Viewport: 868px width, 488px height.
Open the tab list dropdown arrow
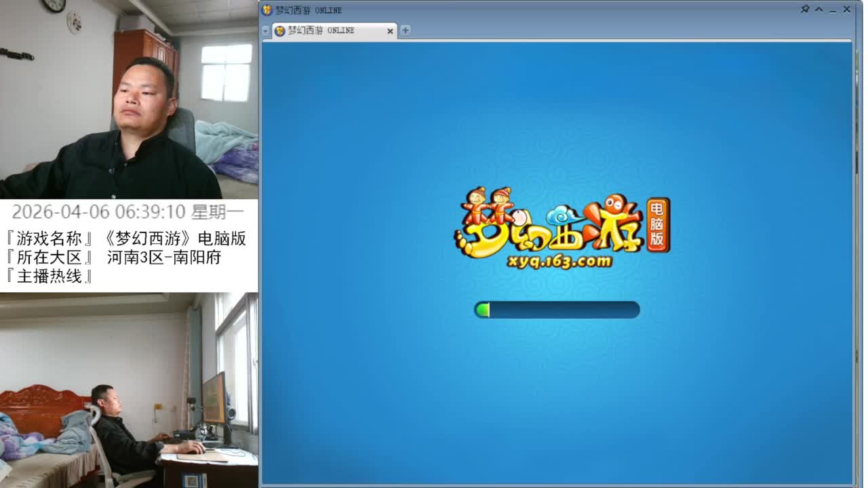(x=265, y=30)
